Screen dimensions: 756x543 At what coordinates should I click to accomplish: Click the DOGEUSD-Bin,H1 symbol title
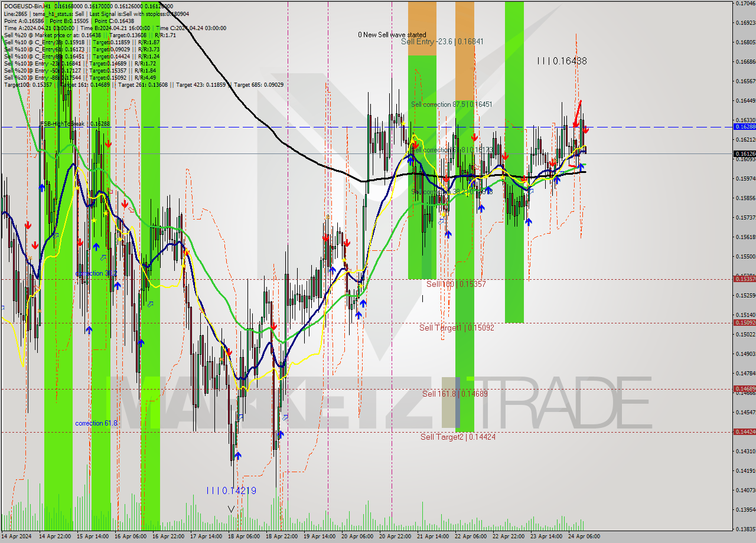(28, 5)
